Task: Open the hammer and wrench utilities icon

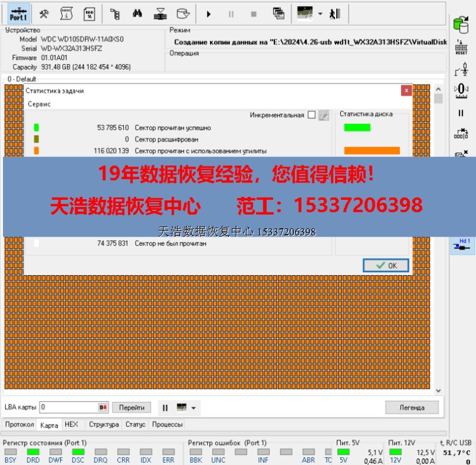Action: [44, 13]
